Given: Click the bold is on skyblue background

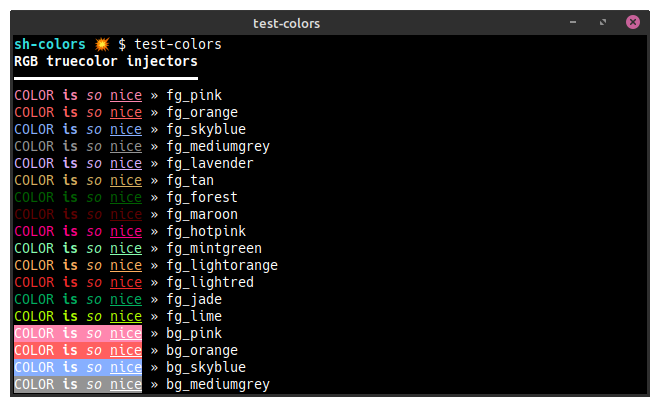Looking at the screenshot, I should point(70,367).
